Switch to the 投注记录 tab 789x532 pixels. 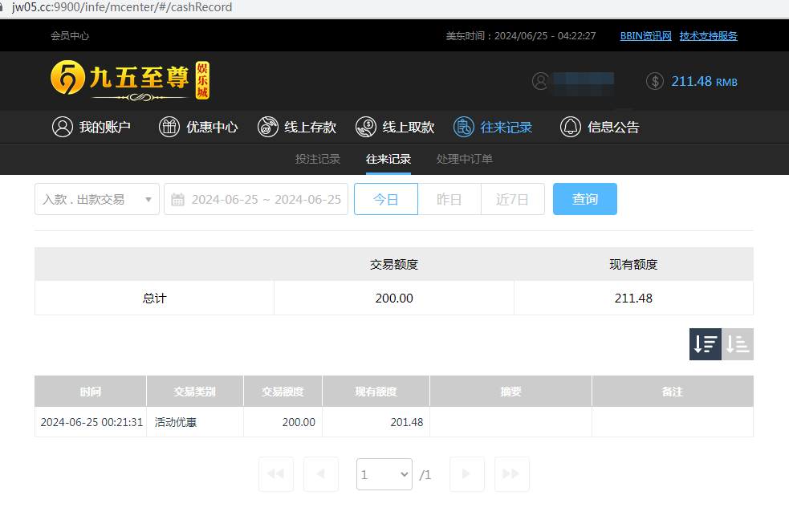(318, 159)
